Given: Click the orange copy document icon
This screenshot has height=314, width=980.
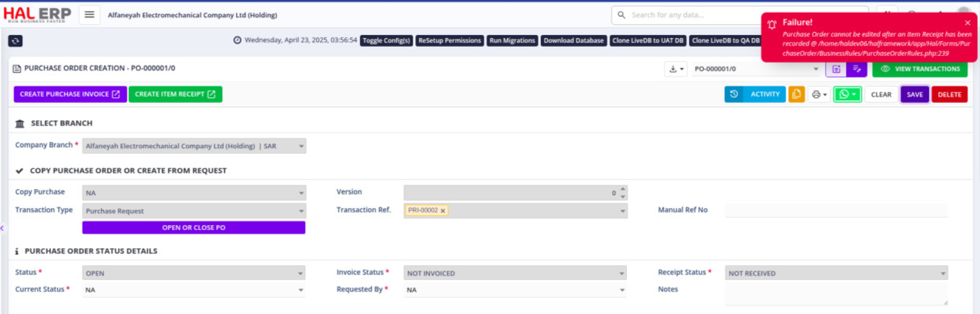Looking at the screenshot, I should click(797, 94).
